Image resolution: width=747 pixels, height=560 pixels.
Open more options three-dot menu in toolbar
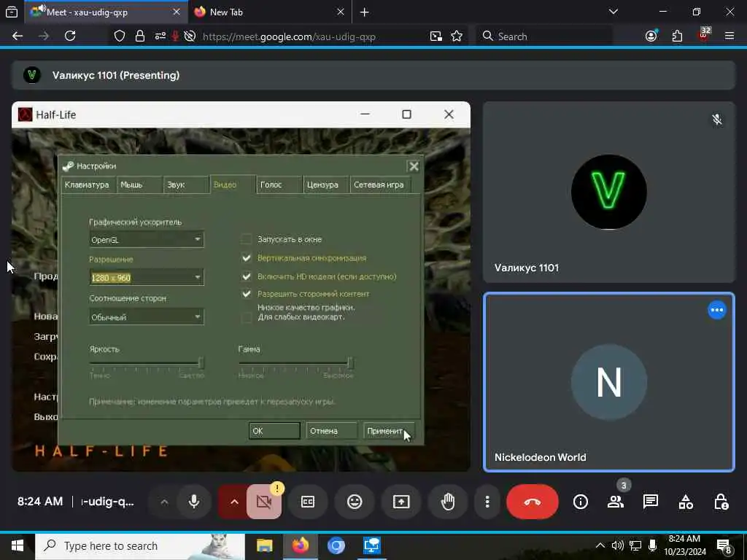[x=487, y=502]
